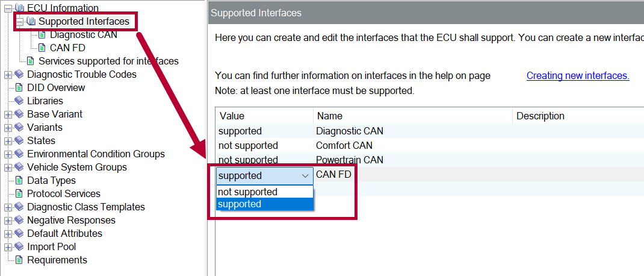Click the Data Types document icon

(19, 181)
